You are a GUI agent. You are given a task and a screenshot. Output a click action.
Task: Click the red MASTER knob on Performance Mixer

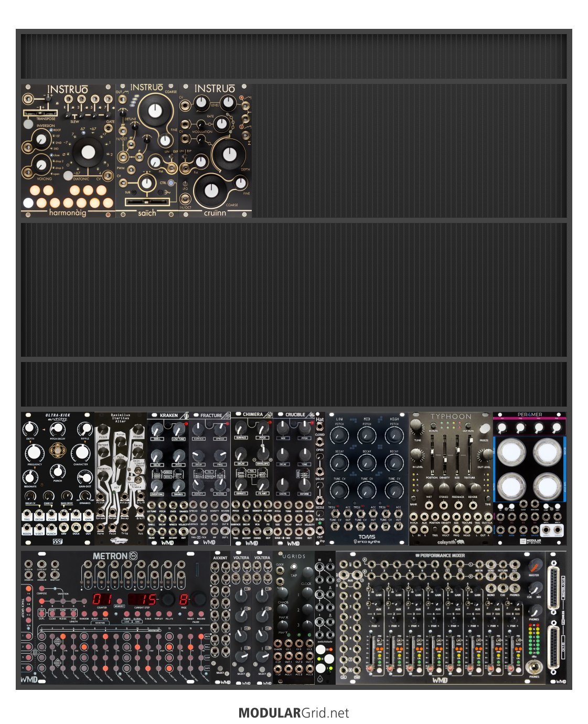click(x=534, y=566)
